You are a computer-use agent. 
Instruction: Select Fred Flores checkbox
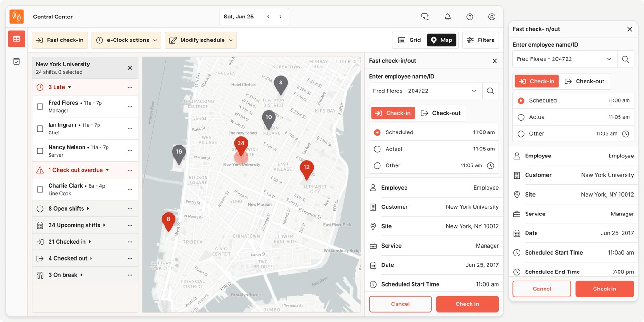click(x=40, y=107)
